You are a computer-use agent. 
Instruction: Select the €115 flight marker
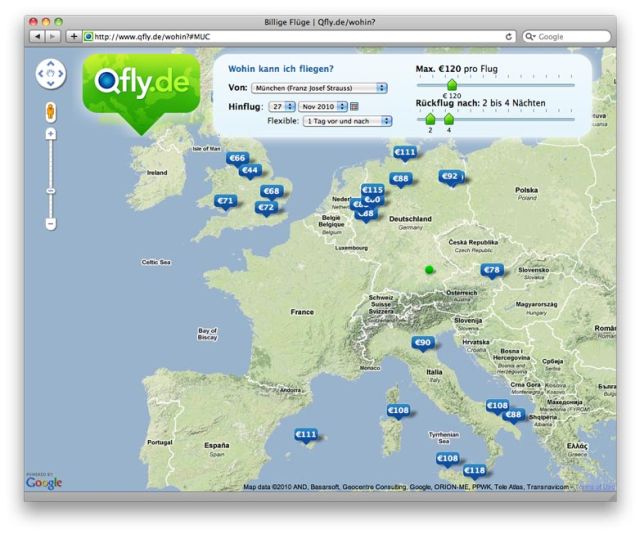[x=373, y=190]
